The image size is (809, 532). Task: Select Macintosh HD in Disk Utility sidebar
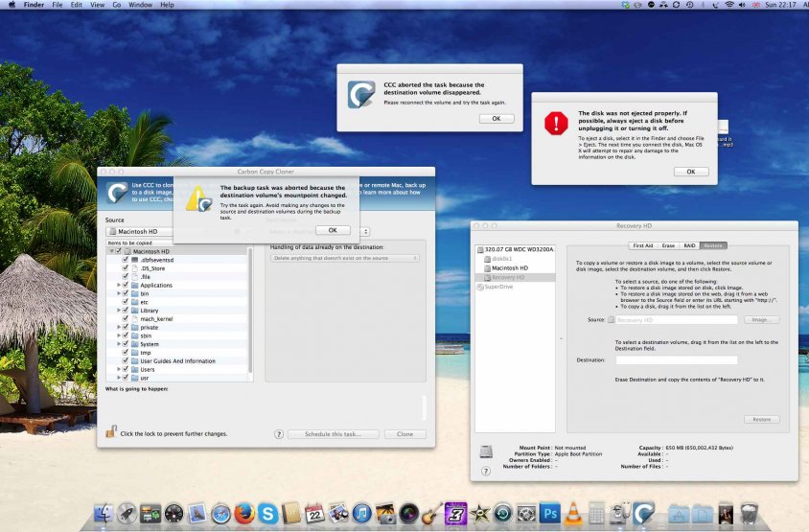(509, 267)
